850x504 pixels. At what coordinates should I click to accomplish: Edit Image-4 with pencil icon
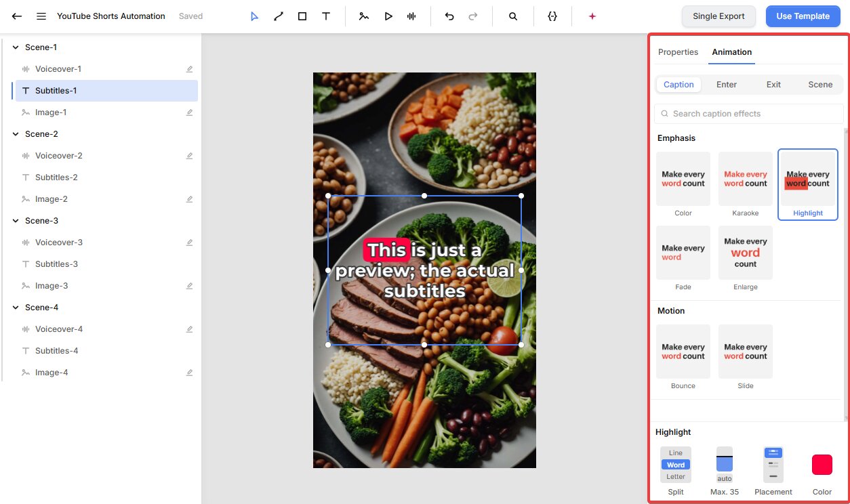(190, 373)
